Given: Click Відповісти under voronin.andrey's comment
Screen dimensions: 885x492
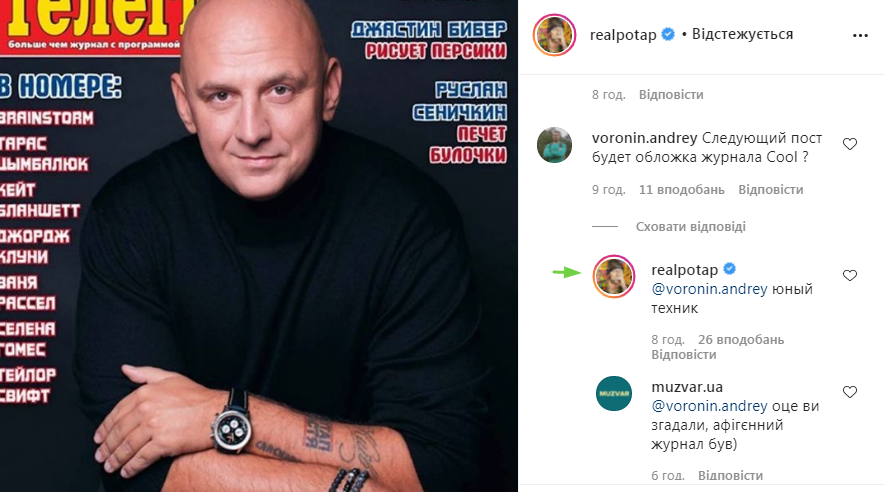Looking at the screenshot, I should click(x=770, y=190).
